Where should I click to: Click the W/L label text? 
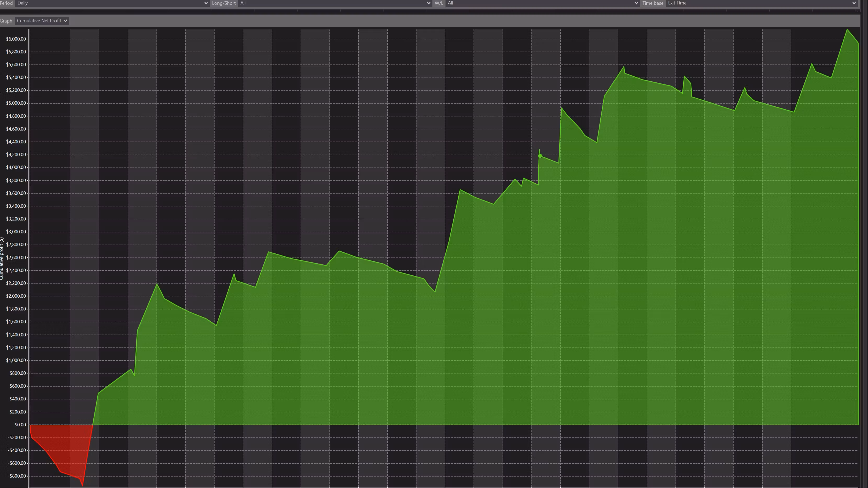click(439, 3)
